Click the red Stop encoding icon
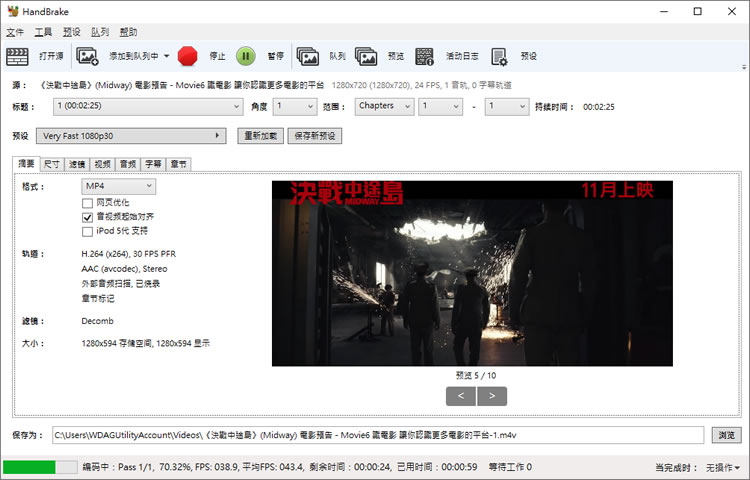This screenshot has height=480, width=750. [188, 56]
